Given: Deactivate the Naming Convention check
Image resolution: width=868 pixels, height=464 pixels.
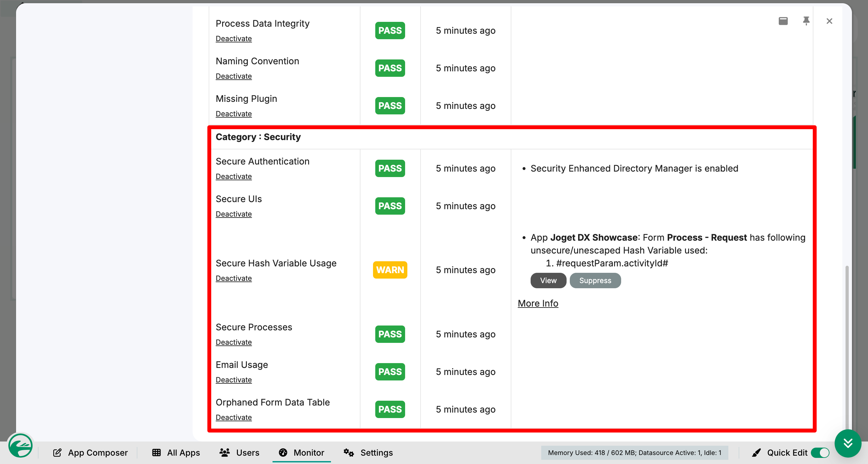Looking at the screenshot, I should [x=233, y=76].
